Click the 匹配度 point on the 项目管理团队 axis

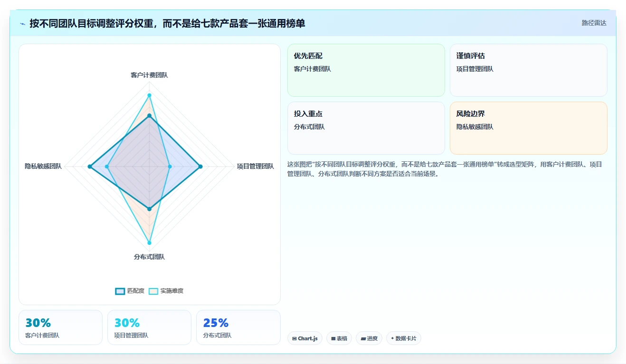coord(200,167)
